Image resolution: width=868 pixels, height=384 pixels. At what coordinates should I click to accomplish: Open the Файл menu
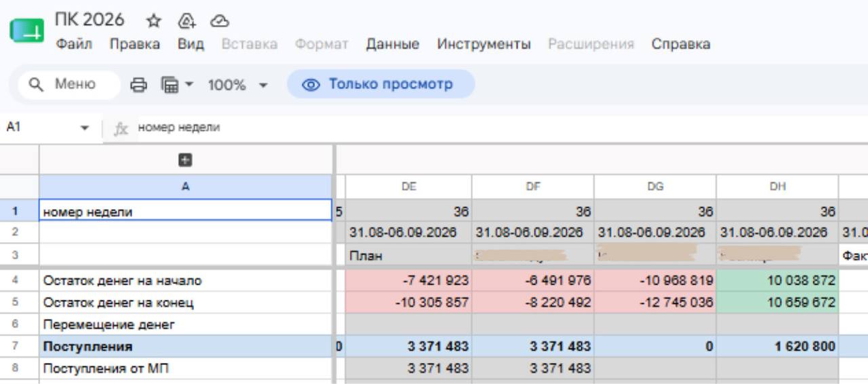coord(74,44)
